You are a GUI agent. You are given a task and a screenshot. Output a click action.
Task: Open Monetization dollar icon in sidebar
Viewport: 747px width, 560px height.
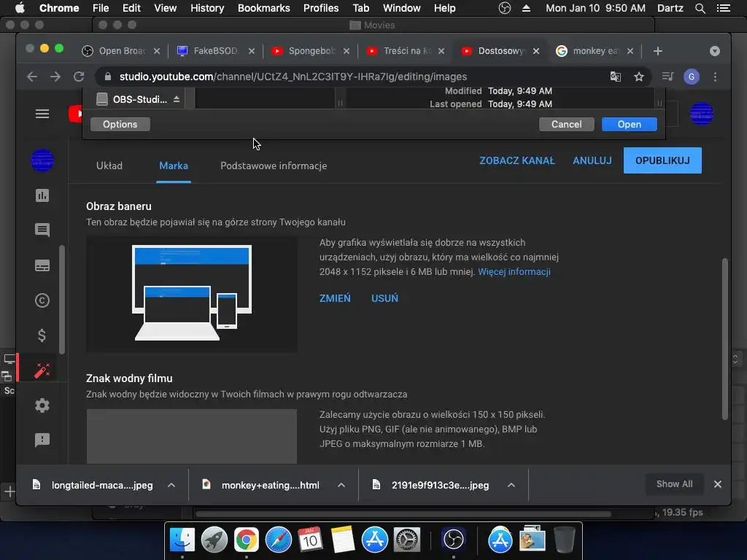(42, 335)
